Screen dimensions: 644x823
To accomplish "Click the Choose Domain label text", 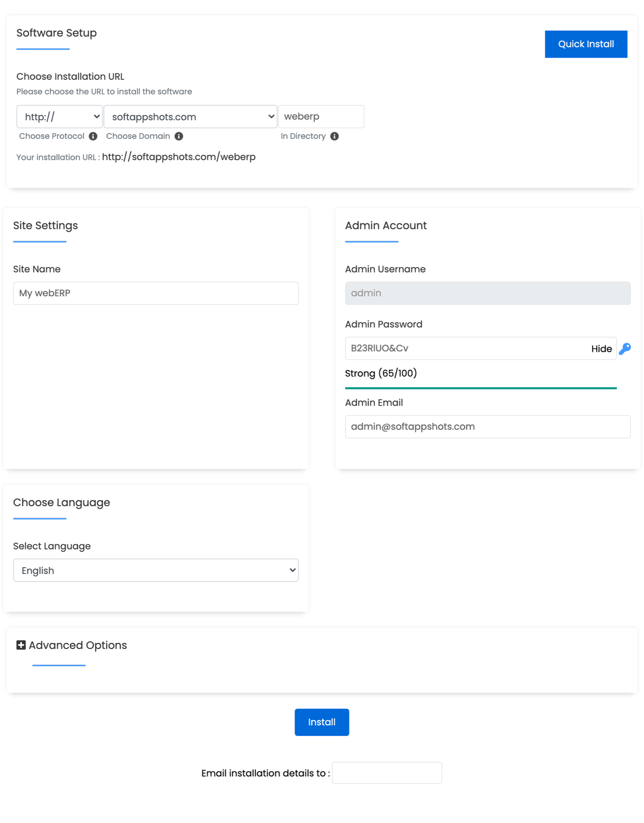I will pyautogui.click(x=138, y=136).
